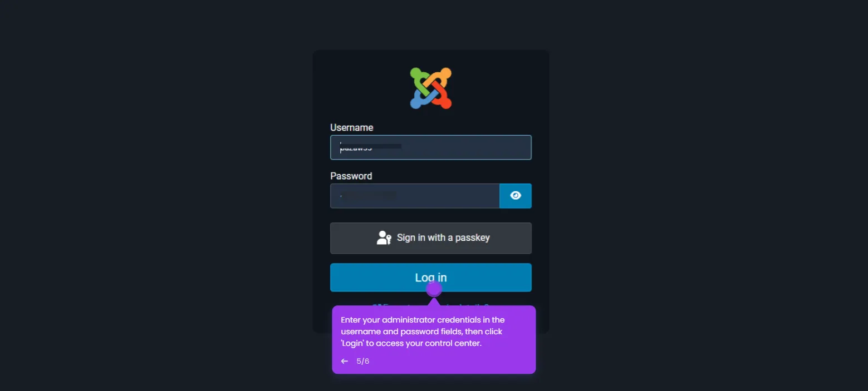Click the 'Log in' button text
The width and height of the screenshot is (868, 391).
coord(431,278)
